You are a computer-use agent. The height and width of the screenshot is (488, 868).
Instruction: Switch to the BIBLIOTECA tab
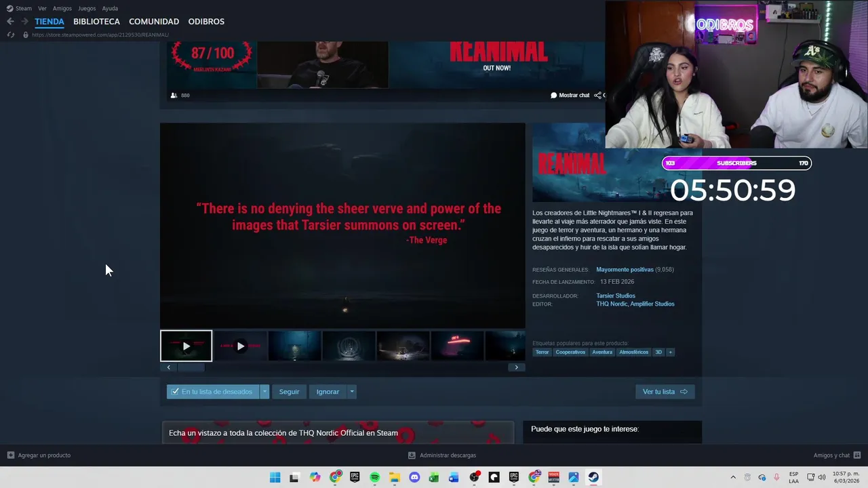click(x=96, y=22)
